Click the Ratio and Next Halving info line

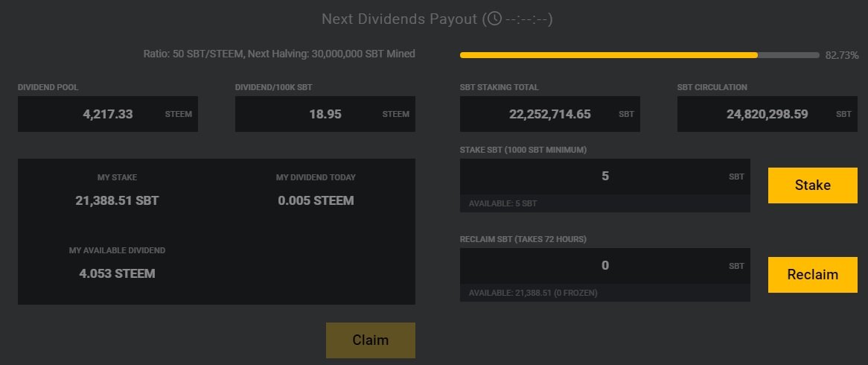click(x=279, y=54)
